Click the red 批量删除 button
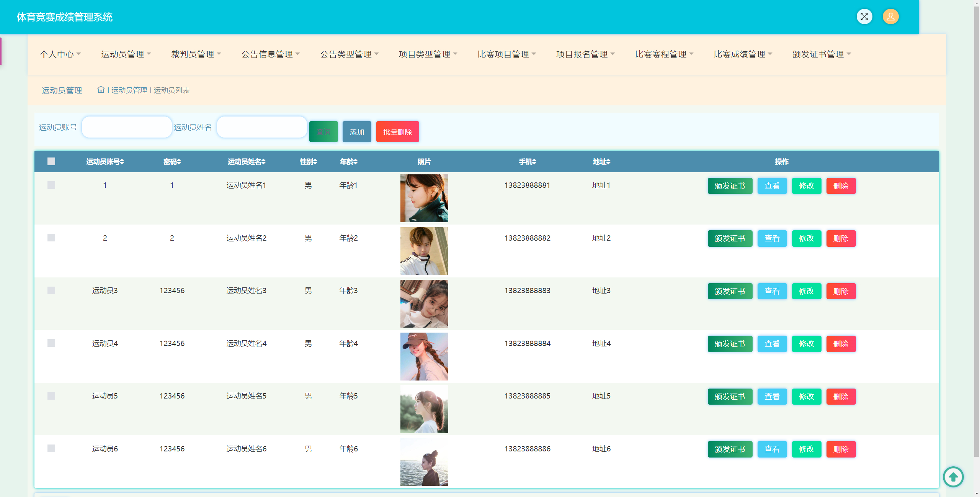Viewport: 980px width, 497px height. click(x=397, y=132)
